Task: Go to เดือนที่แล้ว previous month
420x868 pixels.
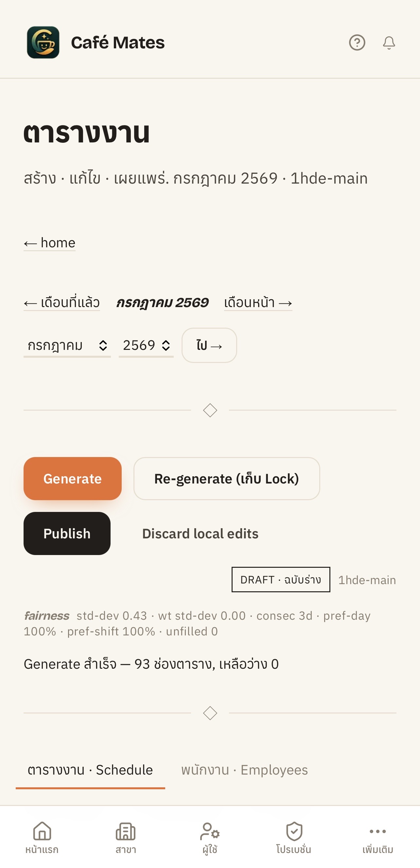Action: coord(62,302)
